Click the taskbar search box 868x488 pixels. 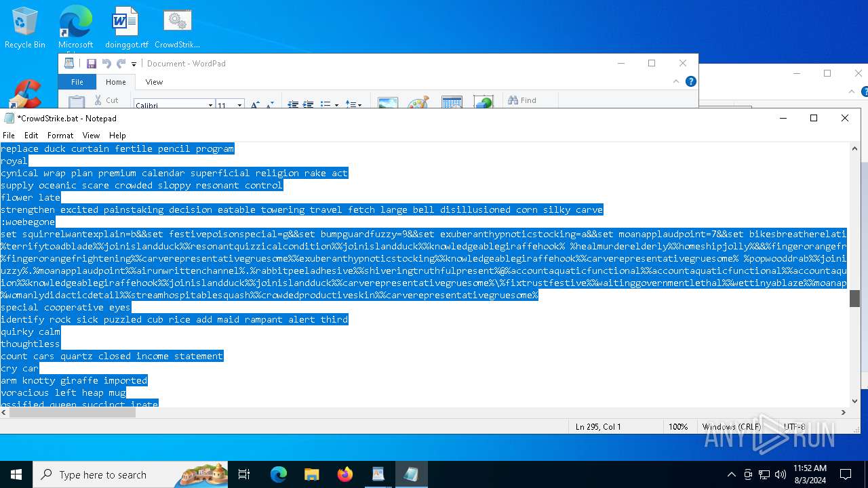[130, 474]
